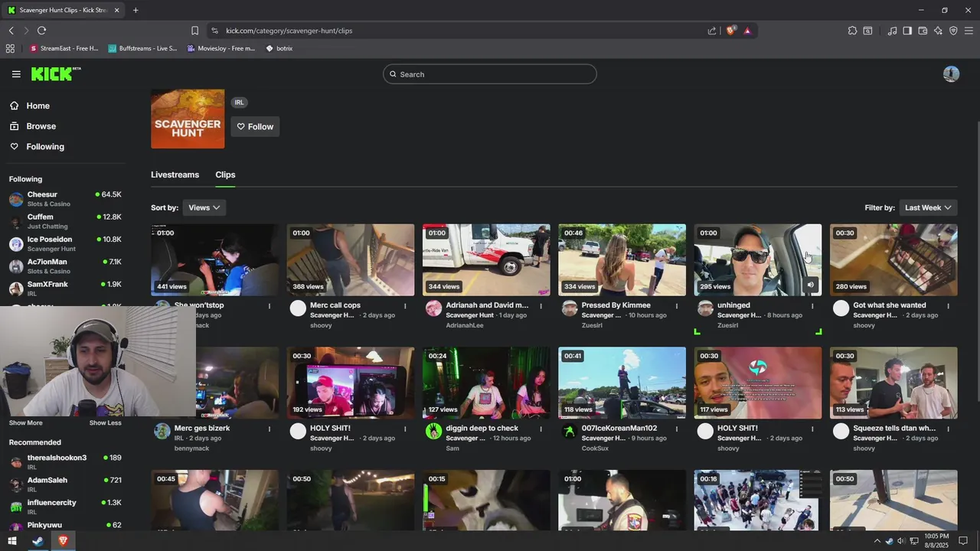Screen dimensions: 980x551
Task: Open more options for unhinged clip
Action: (812, 306)
